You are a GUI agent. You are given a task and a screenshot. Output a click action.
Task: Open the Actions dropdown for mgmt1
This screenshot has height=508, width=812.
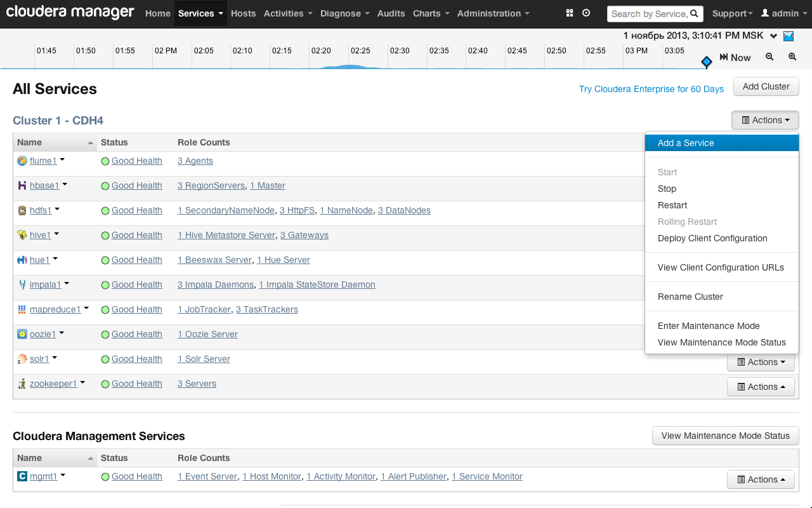tap(761, 479)
